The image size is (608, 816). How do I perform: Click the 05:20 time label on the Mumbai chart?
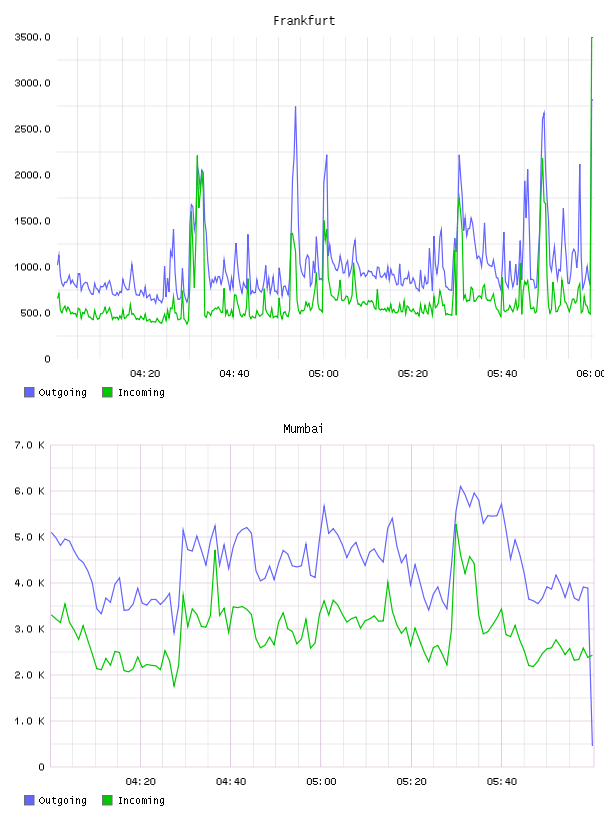click(x=411, y=781)
